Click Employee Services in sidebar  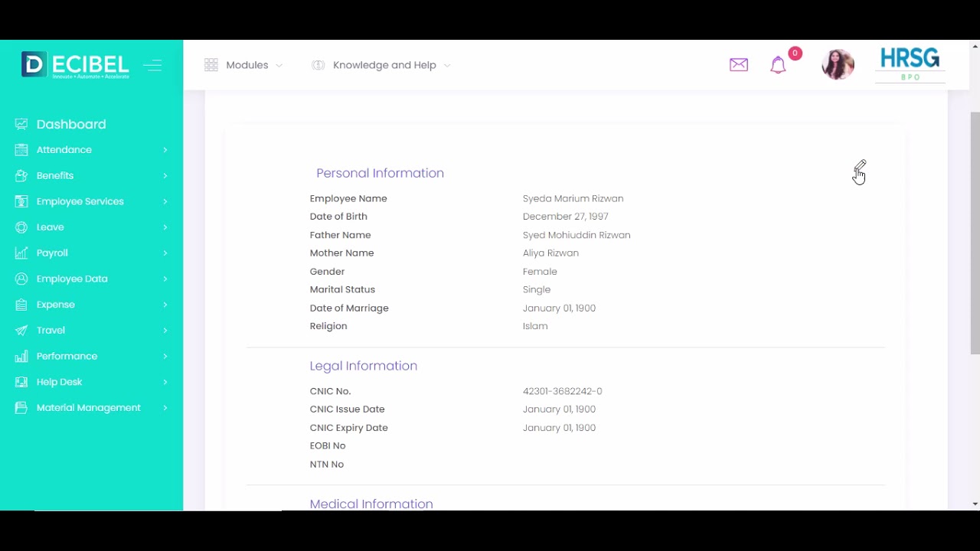click(x=80, y=201)
